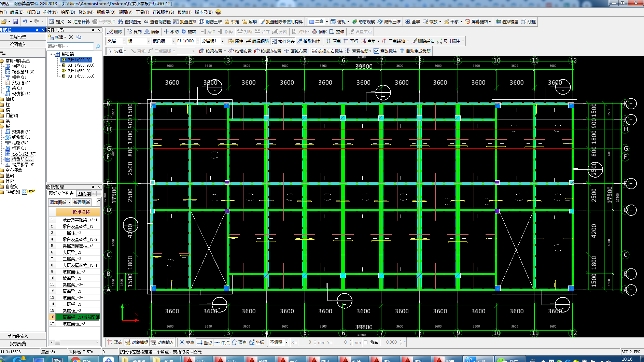Click 画线布置 place by drawn line

click(x=295, y=51)
